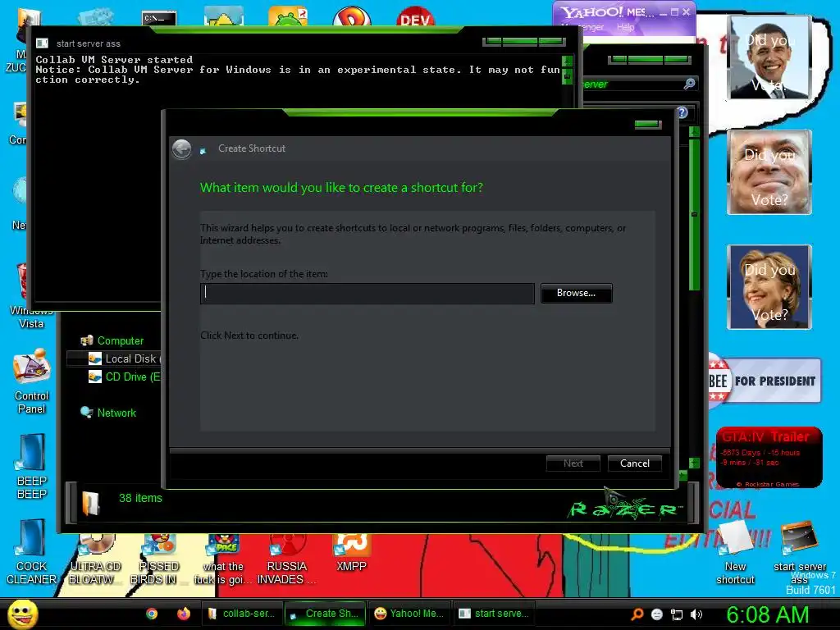Click the Next button in the wizard

[573, 463]
